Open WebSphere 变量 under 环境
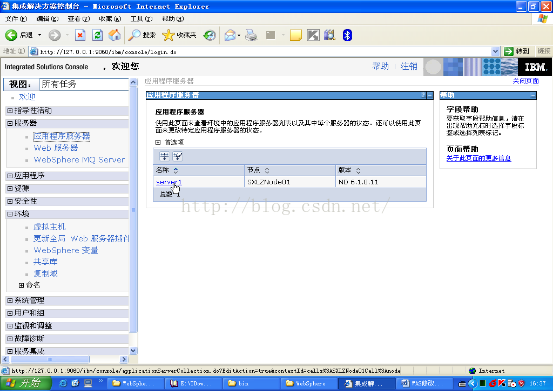Viewport: 553px width, 391px height. [66, 250]
